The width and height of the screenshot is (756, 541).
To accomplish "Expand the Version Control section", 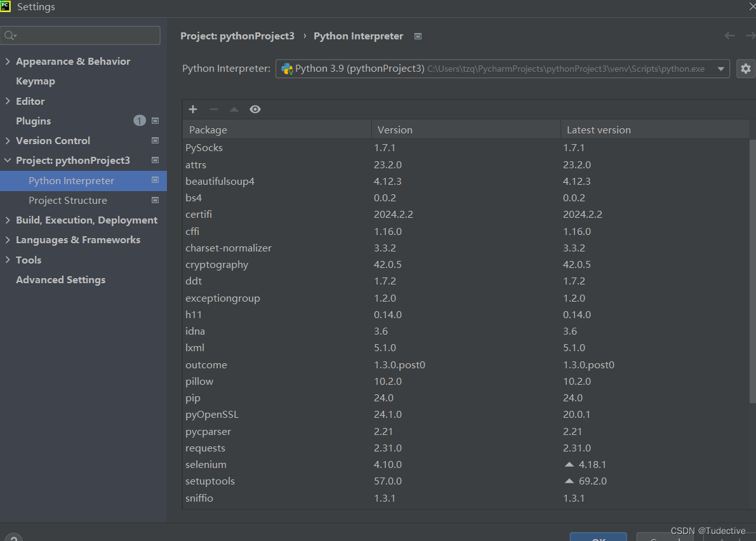I will coord(7,140).
